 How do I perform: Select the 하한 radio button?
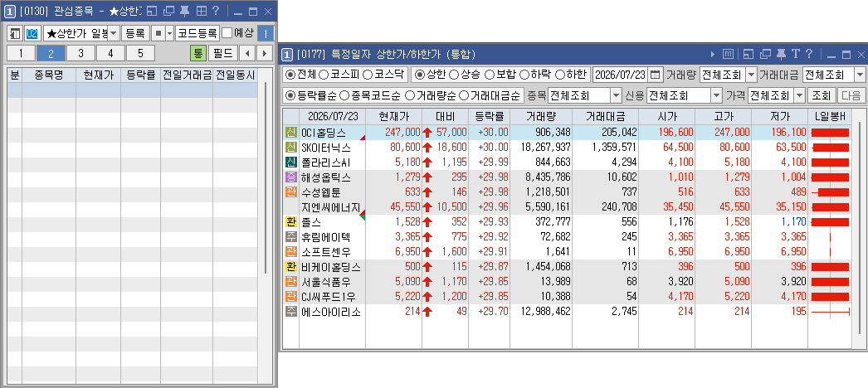[x=559, y=74]
